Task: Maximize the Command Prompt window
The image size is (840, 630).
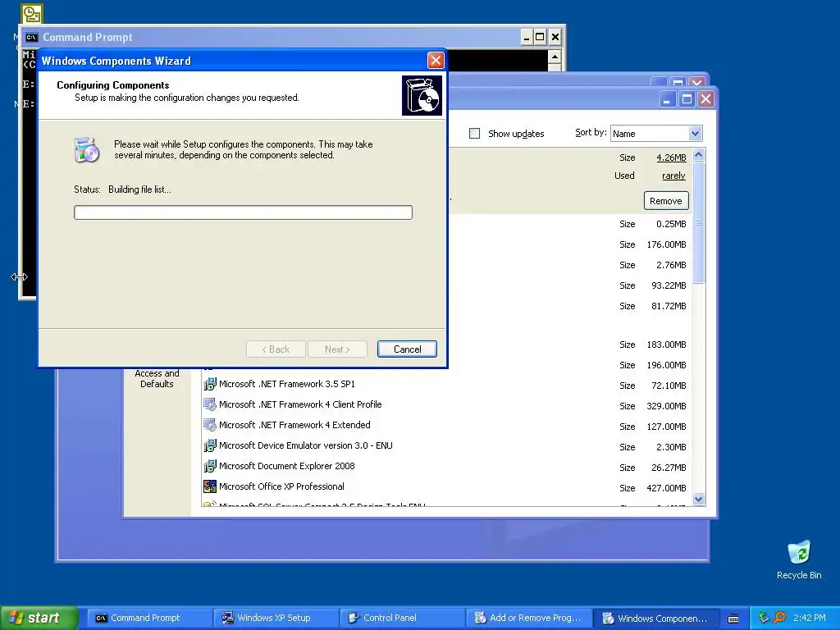Action: point(541,37)
